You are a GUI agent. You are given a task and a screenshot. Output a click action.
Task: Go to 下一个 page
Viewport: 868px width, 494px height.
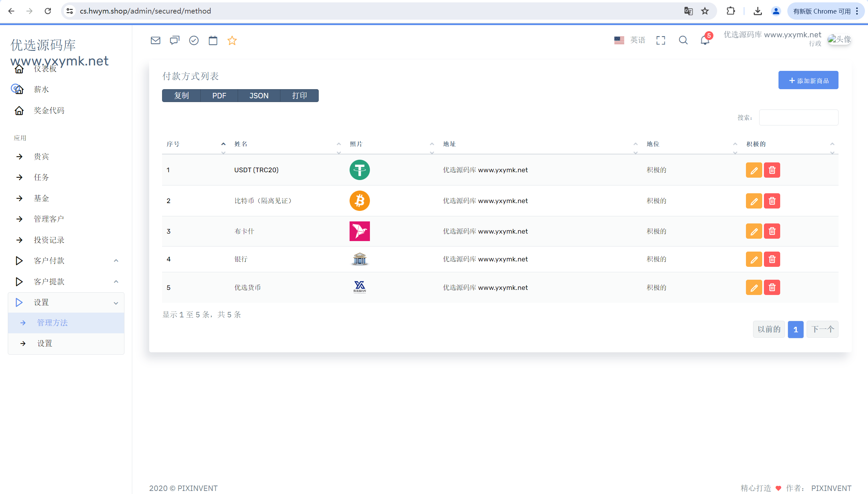point(823,330)
